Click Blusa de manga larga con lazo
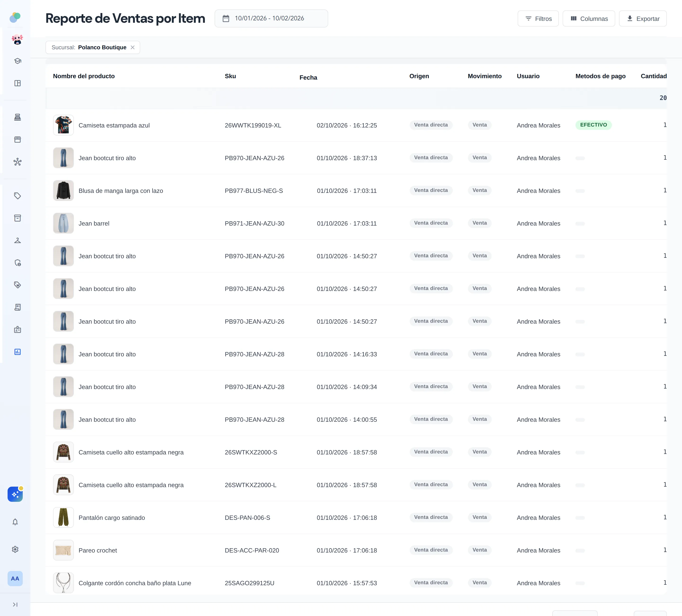 (121, 191)
